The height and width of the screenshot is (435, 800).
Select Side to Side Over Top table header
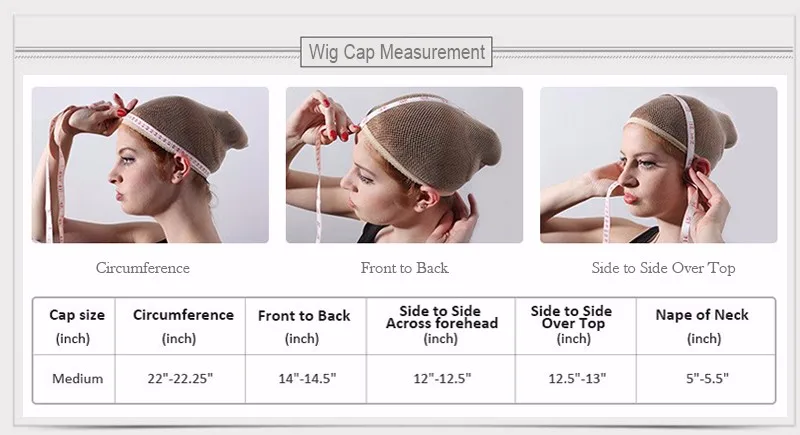576,326
